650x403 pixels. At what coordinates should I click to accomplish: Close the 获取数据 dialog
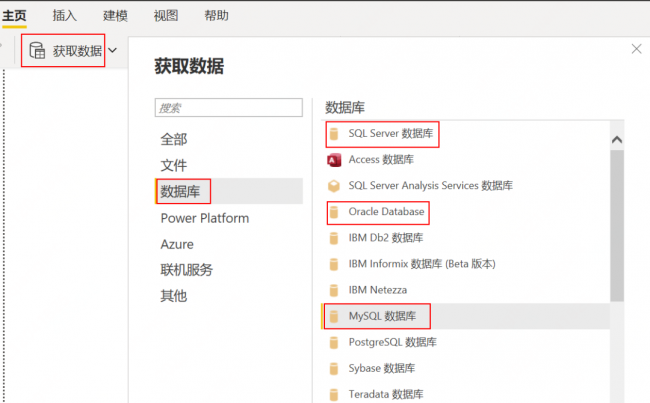coord(636,49)
